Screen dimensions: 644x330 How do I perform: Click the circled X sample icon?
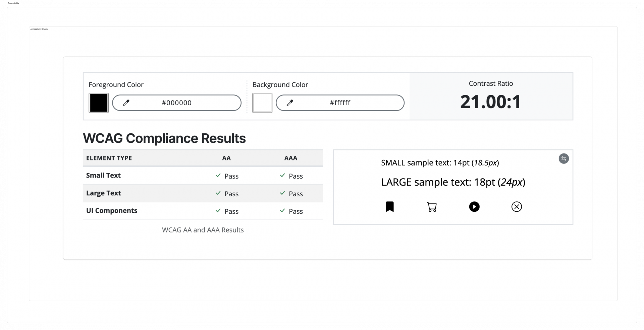(517, 207)
